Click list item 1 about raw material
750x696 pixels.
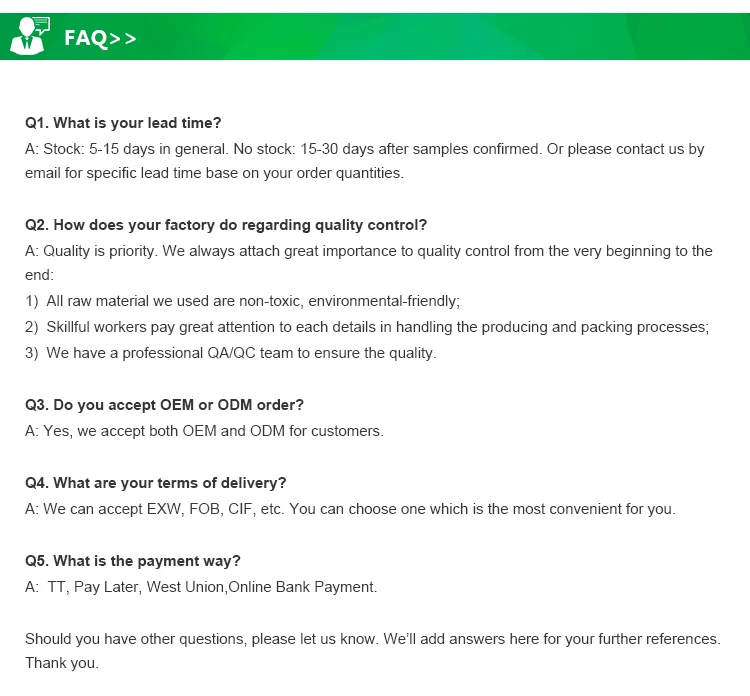[242, 301]
